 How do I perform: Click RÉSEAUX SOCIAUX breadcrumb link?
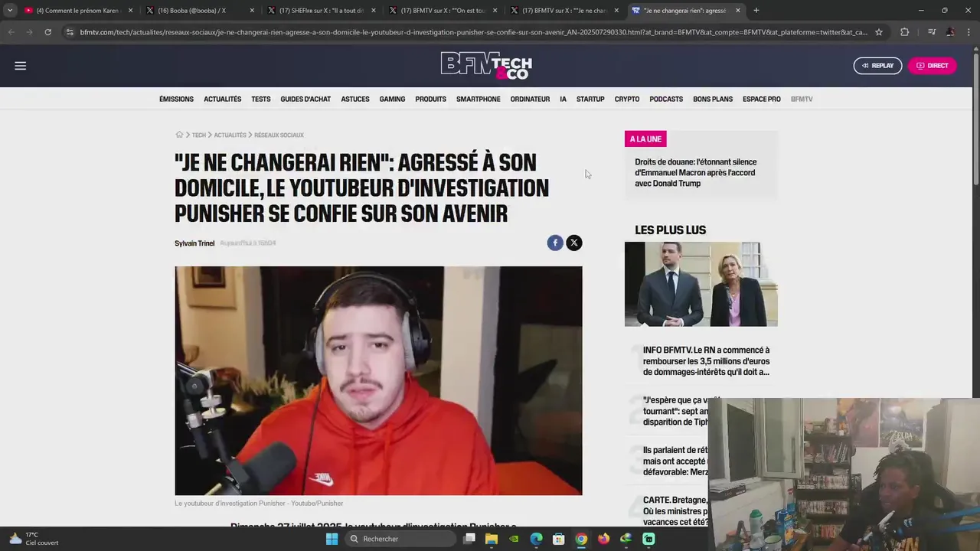coord(279,135)
